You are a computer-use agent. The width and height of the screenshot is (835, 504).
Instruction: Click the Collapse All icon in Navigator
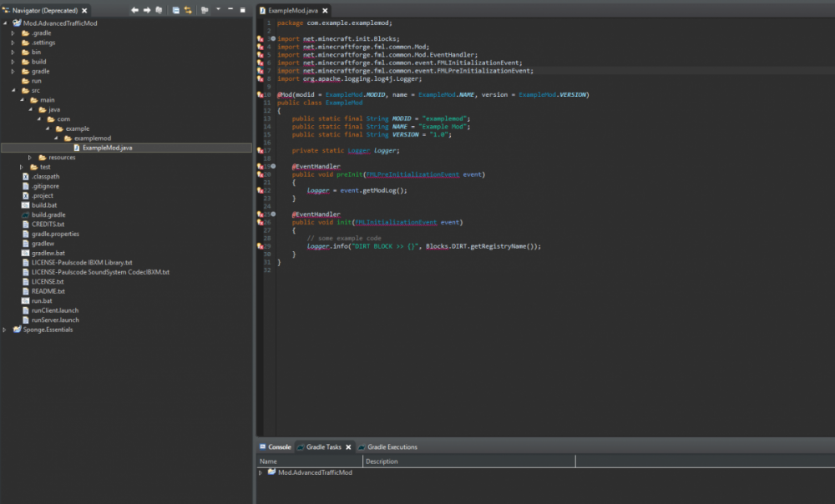pos(175,10)
